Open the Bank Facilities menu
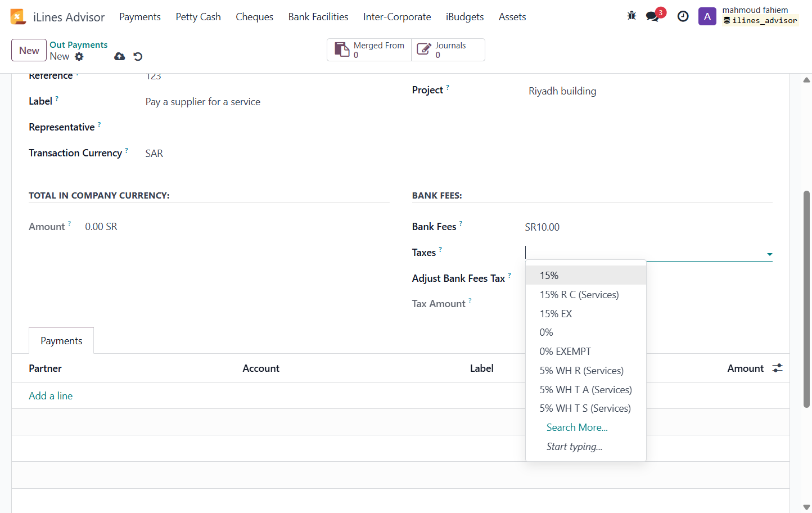The width and height of the screenshot is (812, 513). coord(318,17)
